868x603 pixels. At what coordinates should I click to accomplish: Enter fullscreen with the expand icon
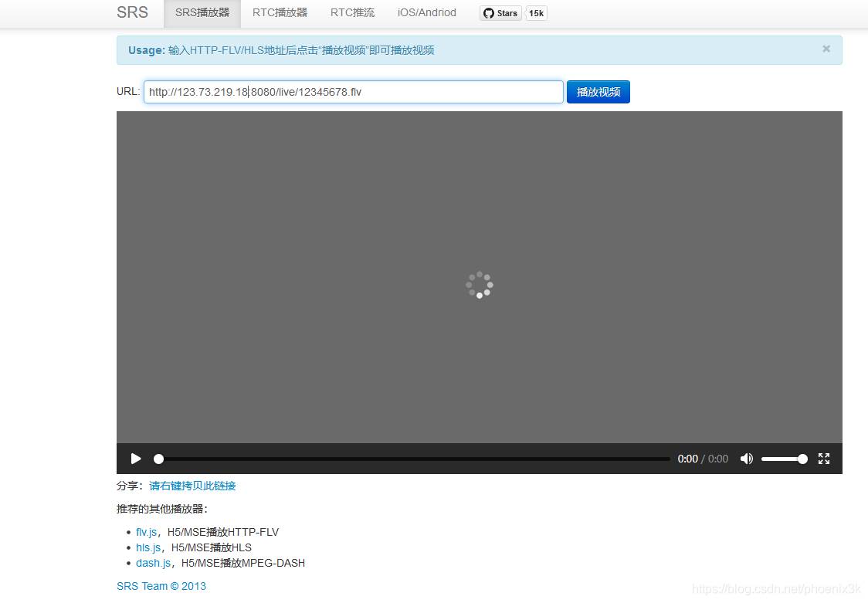pyautogui.click(x=824, y=459)
